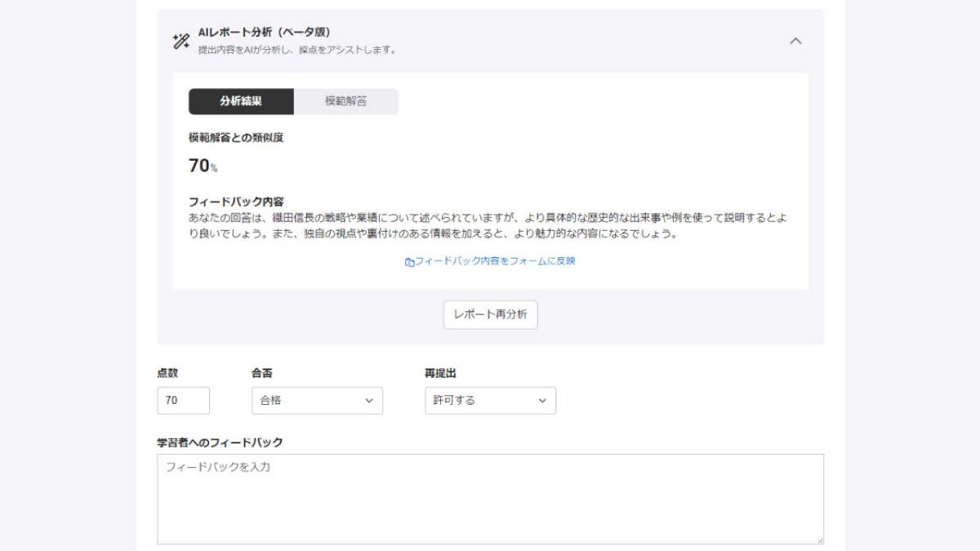The image size is (980, 551).
Task: Click the 学習者へのフィードバック label
Action: [220, 442]
